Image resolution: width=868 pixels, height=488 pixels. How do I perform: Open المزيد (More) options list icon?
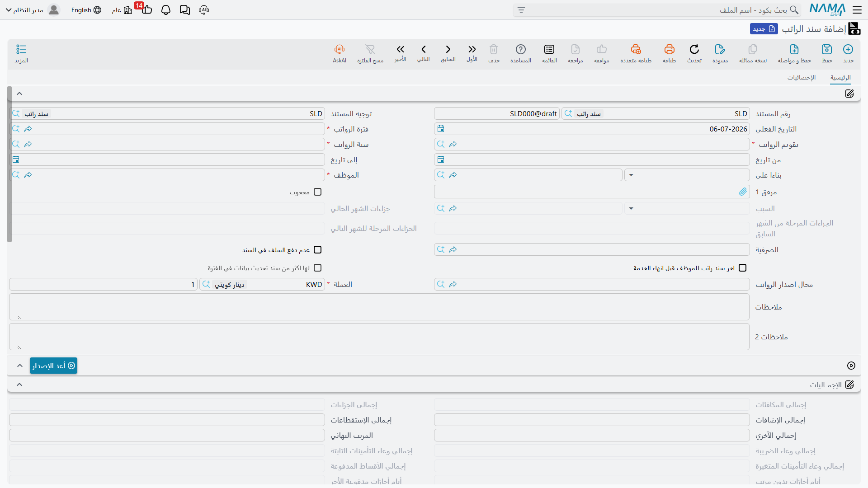(x=21, y=49)
